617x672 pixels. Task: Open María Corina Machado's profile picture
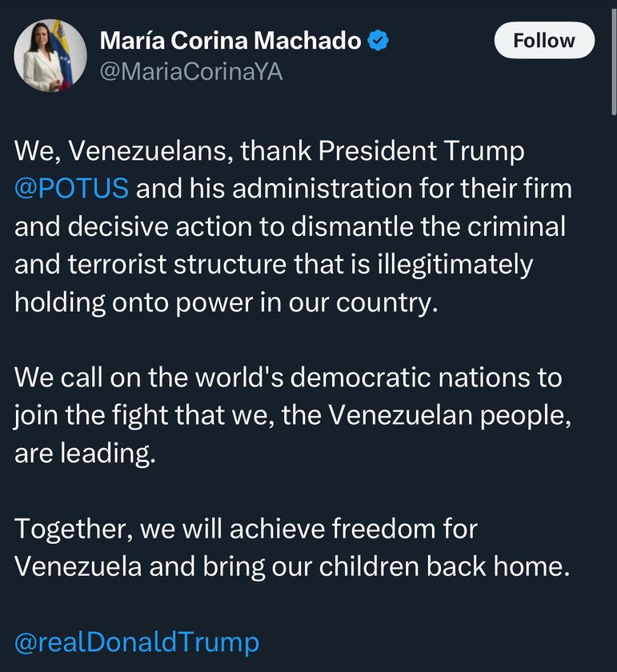coord(50,55)
